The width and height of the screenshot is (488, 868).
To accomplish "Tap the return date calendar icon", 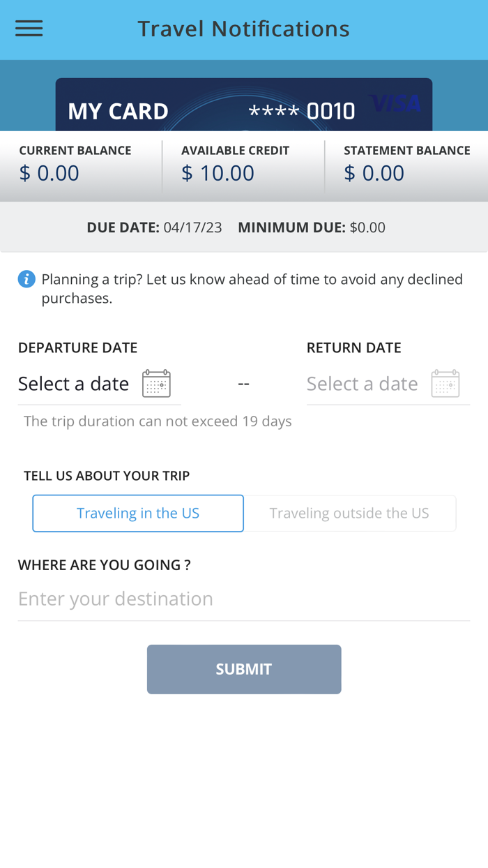I will (x=445, y=384).
